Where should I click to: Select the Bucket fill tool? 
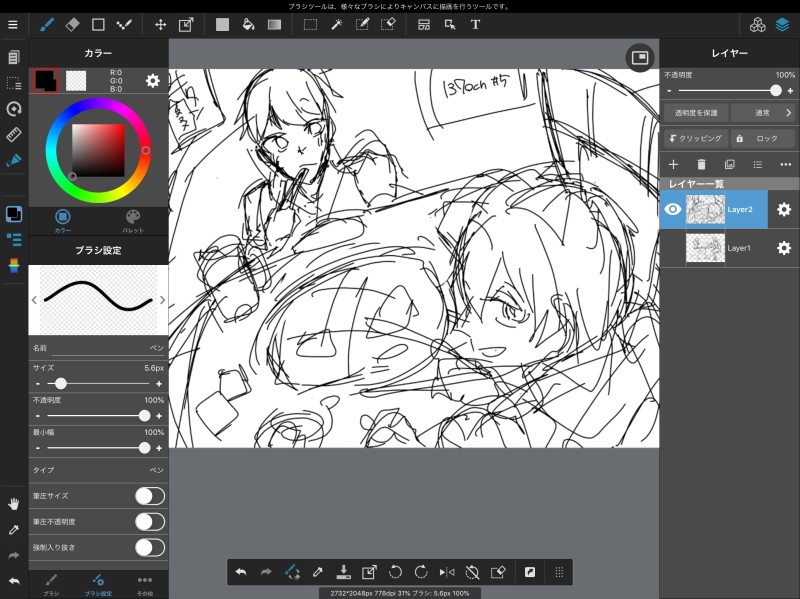(x=248, y=24)
